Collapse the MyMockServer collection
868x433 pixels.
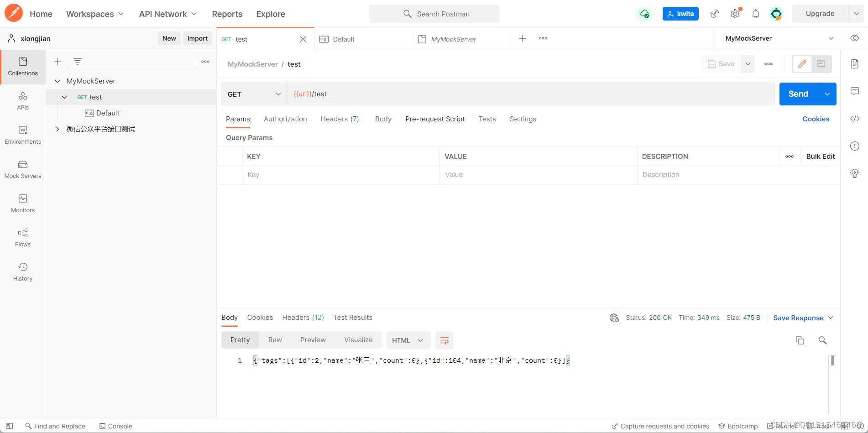tap(58, 81)
